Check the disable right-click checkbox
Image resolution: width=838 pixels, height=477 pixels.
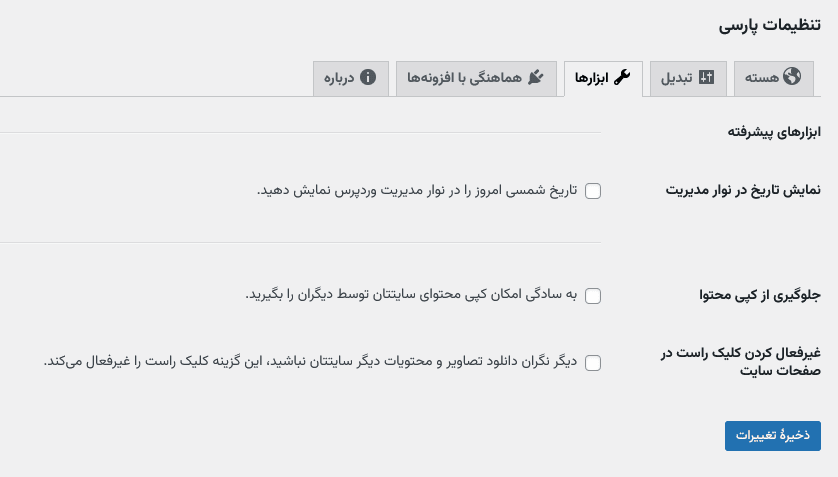tap(593, 363)
